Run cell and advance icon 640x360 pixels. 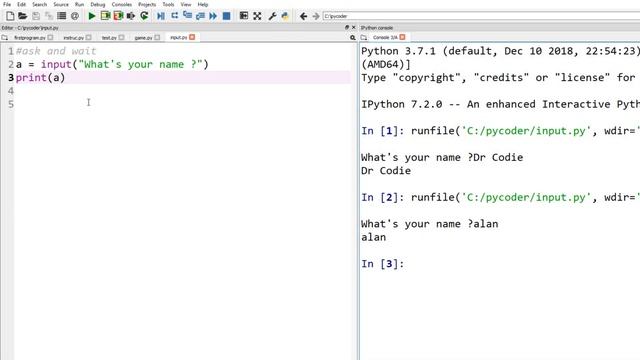click(118, 16)
